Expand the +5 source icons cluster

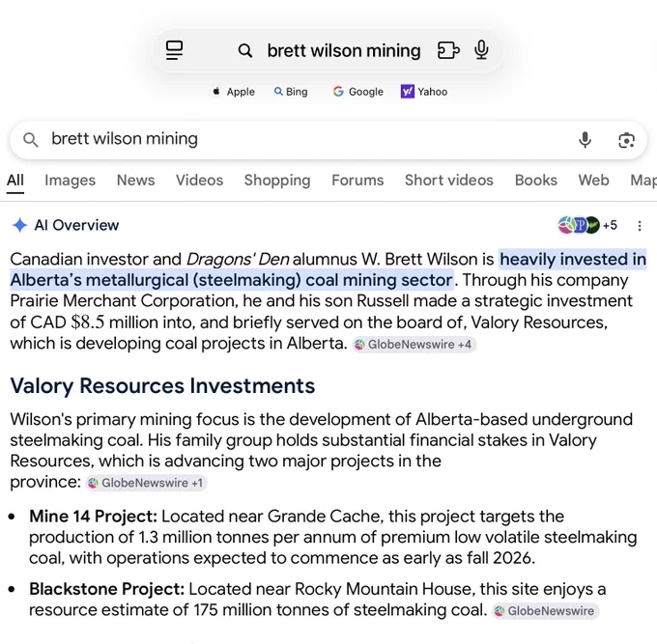pos(587,225)
